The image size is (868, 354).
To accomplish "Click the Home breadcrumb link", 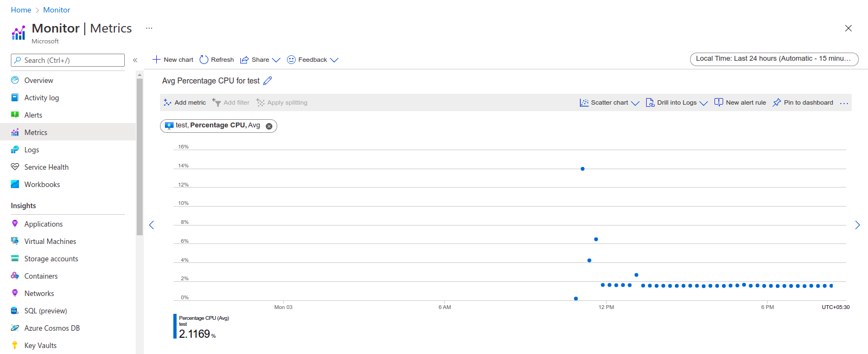I will pyautogui.click(x=21, y=10).
